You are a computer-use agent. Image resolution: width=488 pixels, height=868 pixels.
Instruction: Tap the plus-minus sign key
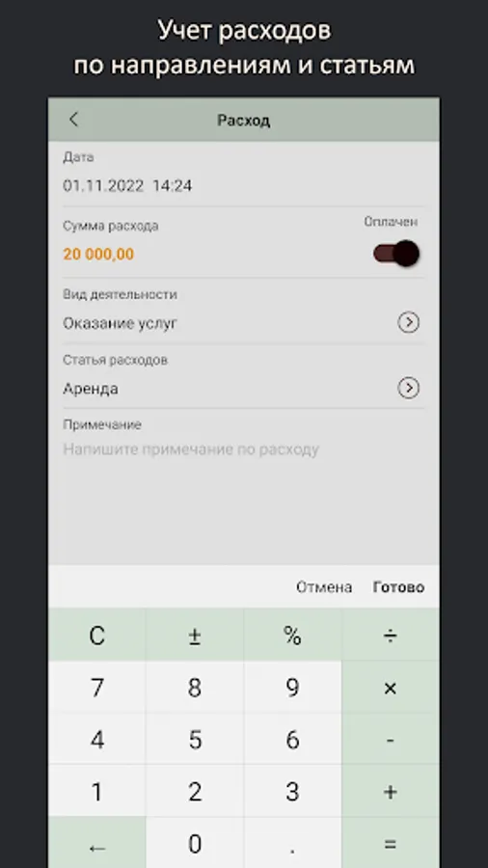click(x=195, y=637)
